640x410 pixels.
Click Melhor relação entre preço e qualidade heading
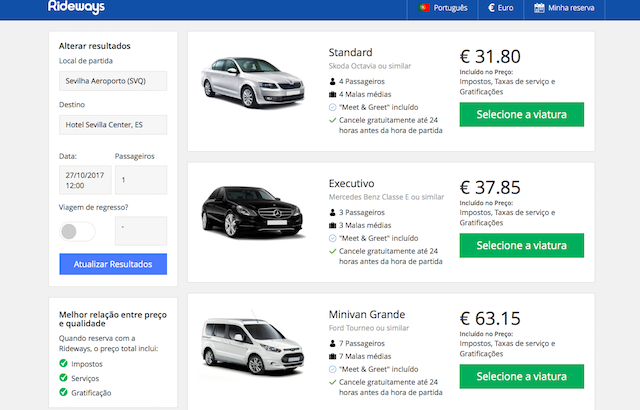(113, 319)
